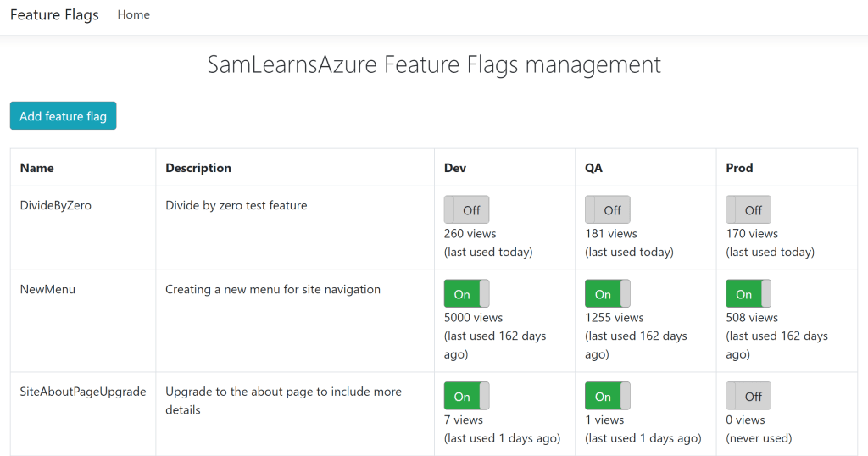Screen dimensions: 868x456
Task: Disable SiteAboutPageUpgrade flag in QA
Action: (x=607, y=396)
